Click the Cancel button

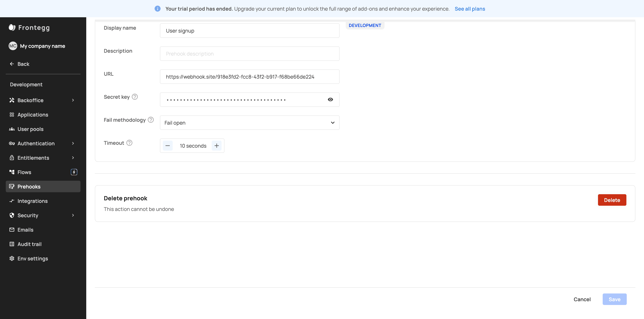582,299
